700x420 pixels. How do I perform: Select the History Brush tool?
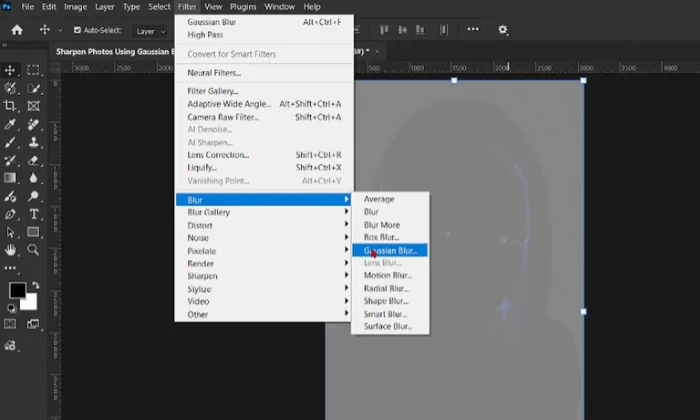point(9,160)
